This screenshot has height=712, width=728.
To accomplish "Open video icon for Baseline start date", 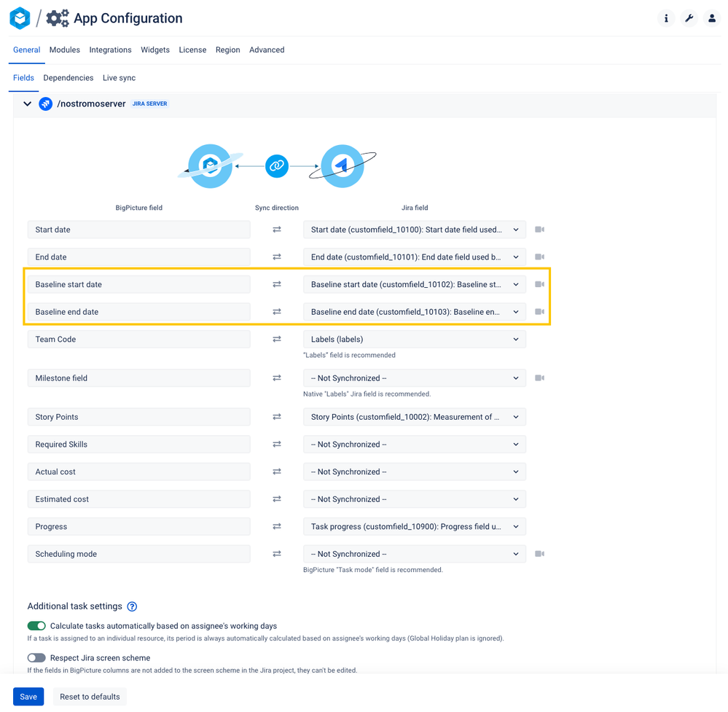I will [x=539, y=284].
